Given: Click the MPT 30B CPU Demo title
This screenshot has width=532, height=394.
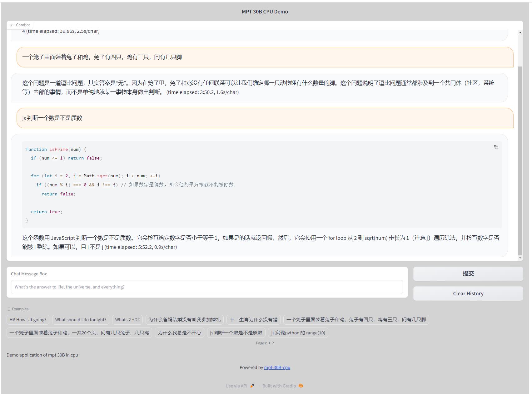Looking at the screenshot, I should click(265, 12).
